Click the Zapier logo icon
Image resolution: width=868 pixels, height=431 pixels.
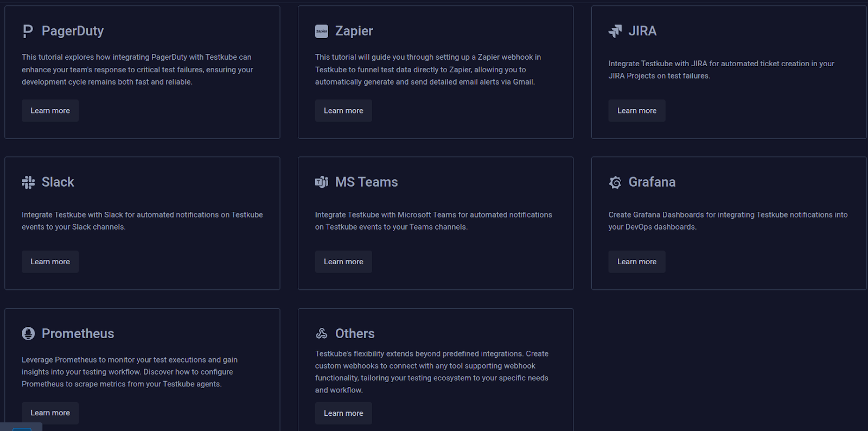point(322,31)
